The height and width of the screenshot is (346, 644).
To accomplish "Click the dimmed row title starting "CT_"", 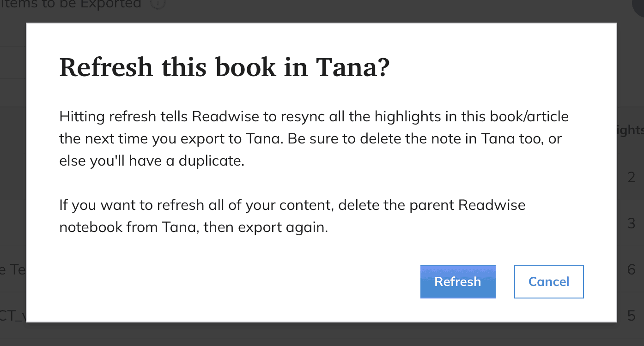I will coord(13,316).
